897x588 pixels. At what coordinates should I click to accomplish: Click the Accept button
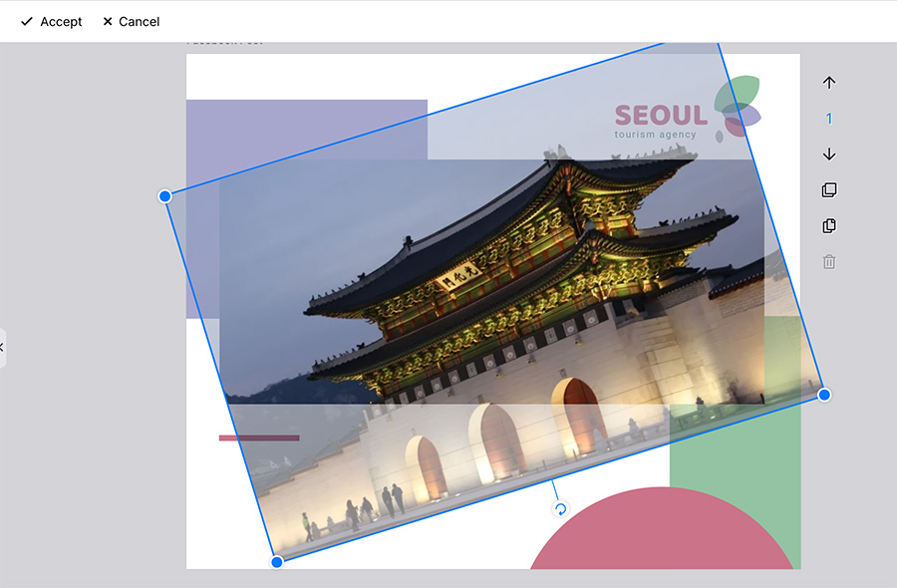tap(52, 22)
